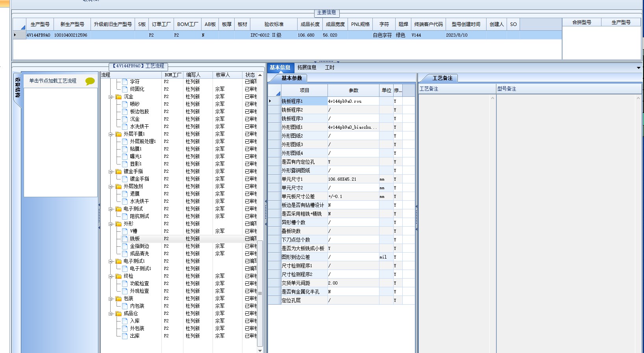This screenshot has height=353, width=644.
Task: Click the folder icon beside 外形
Action: pos(118,224)
